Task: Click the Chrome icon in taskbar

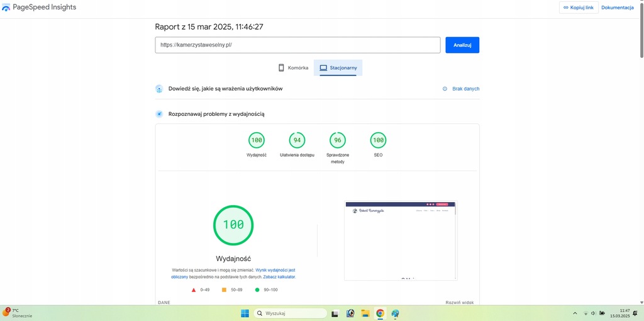Action: tap(380, 313)
